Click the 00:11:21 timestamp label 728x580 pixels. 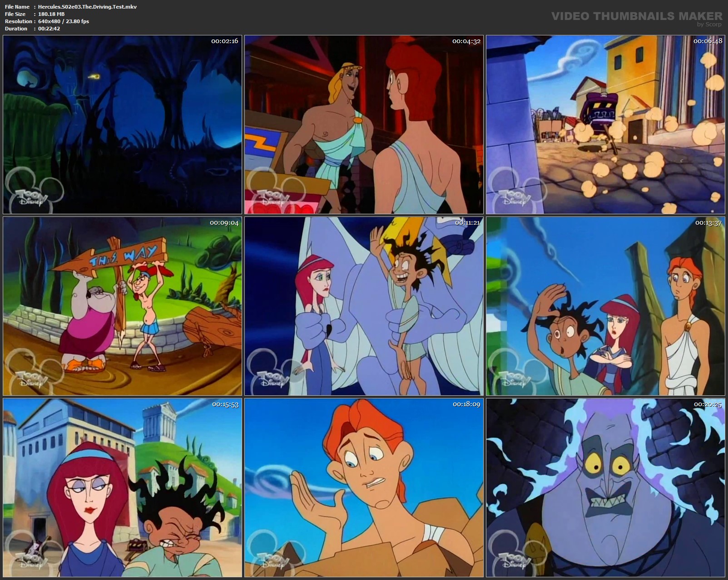coord(468,223)
